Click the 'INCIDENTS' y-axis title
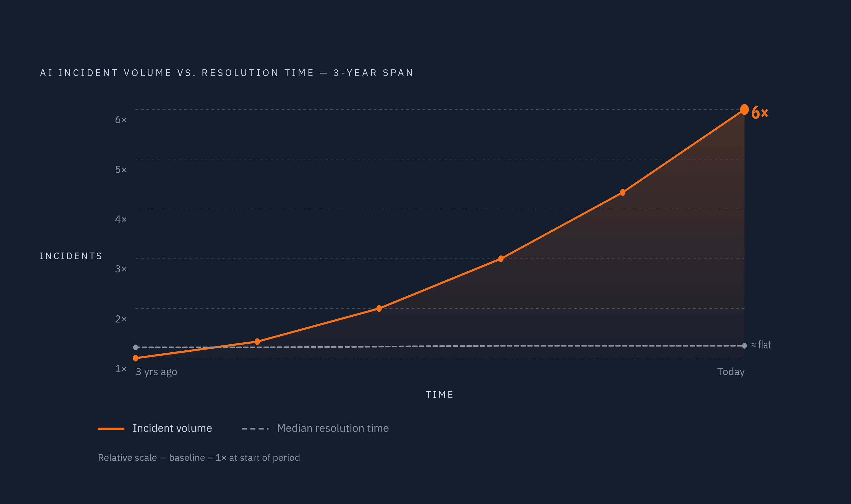This screenshot has height=504, width=851. pyautogui.click(x=71, y=256)
